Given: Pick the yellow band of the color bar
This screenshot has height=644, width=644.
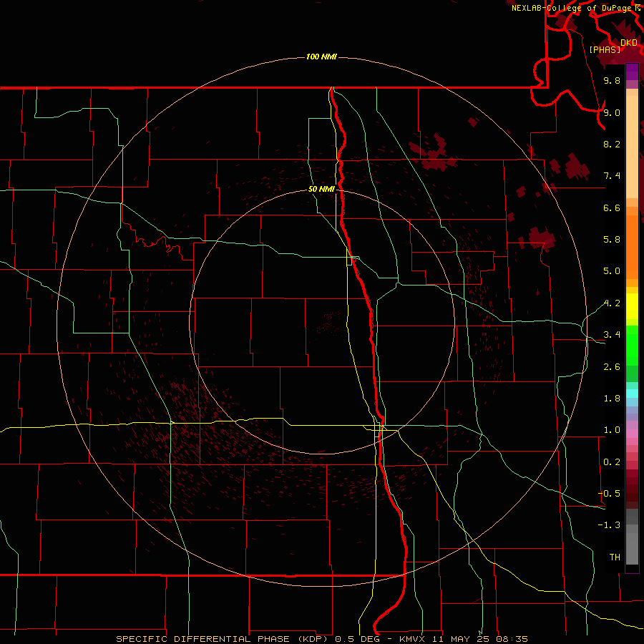Looking at the screenshot, I should pos(632,306).
